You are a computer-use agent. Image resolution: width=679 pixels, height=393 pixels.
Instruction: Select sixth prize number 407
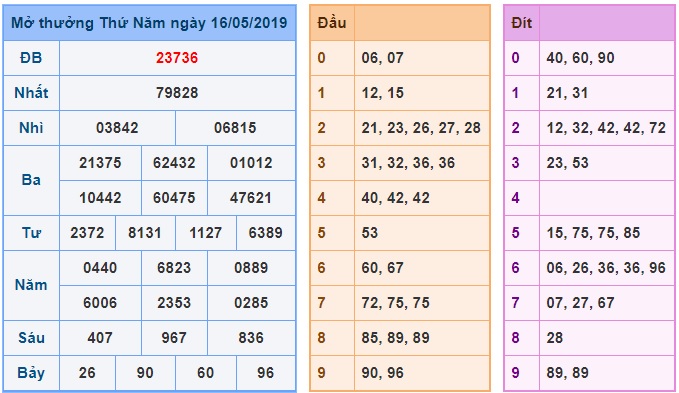pos(100,338)
